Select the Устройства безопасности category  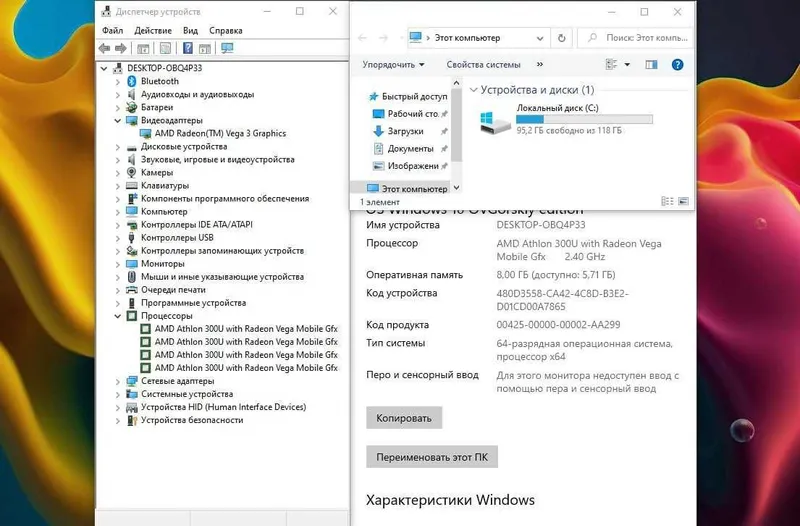click(192, 420)
